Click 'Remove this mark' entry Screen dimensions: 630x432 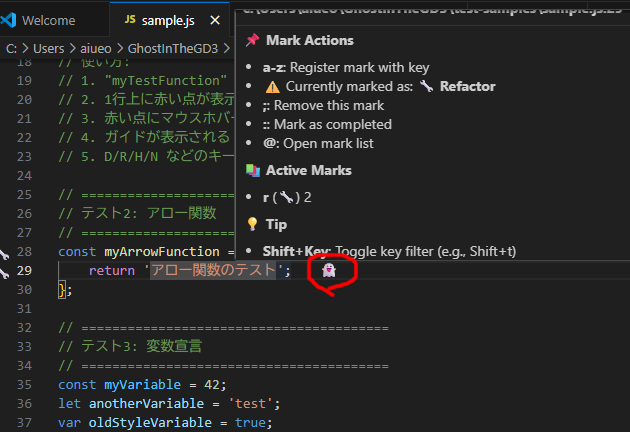tap(323, 105)
